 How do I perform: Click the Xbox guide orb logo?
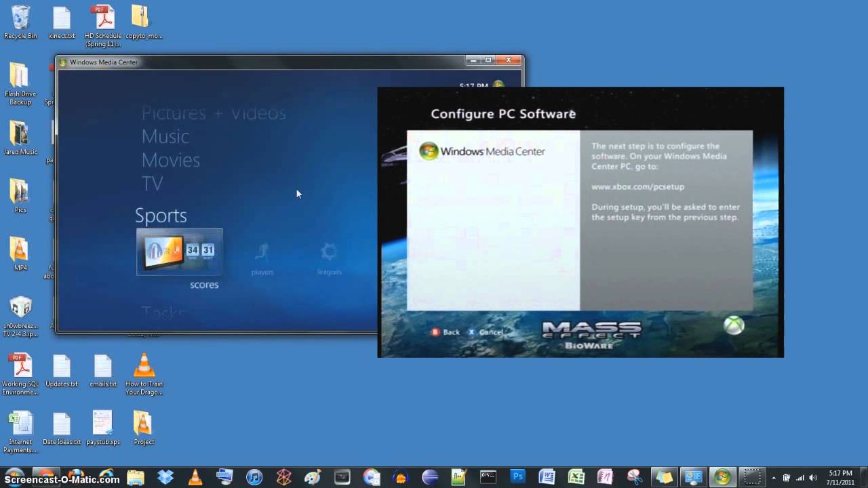pyautogui.click(x=734, y=325)
